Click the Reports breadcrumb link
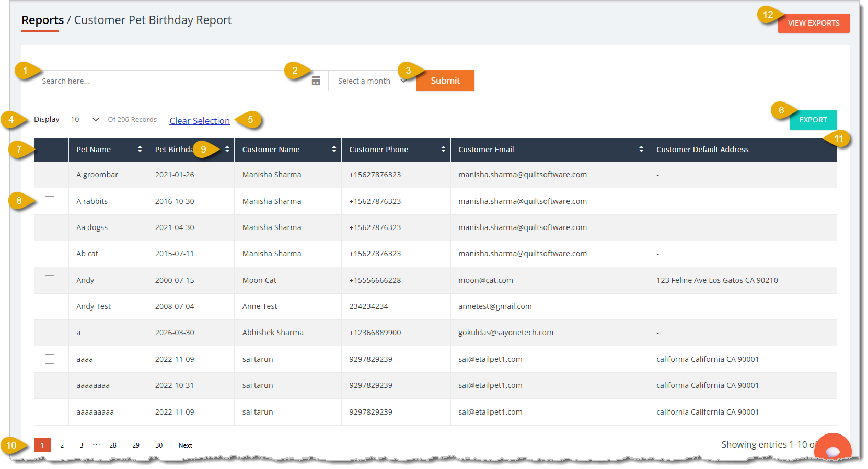This screenshot has width=868, height=469. point(42,20)
